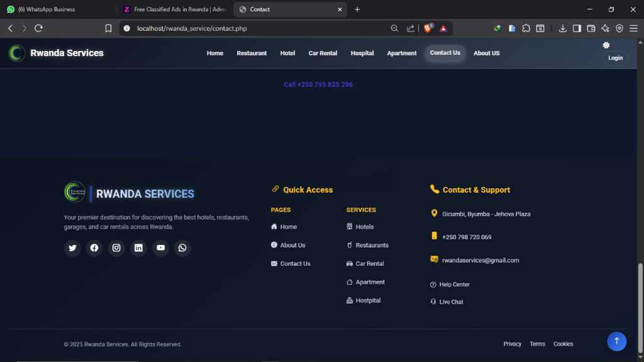This screenshot has width=644, height=362.
Task: Open the Cookies footer link
Action: pyautogui.click(x=563, y=344)
